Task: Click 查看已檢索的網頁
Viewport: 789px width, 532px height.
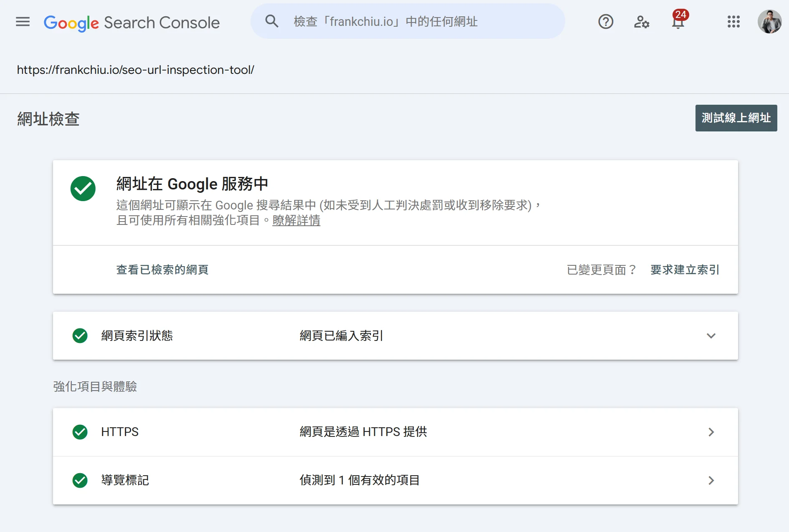Action: pyautogui.click(x=162, y=270)
